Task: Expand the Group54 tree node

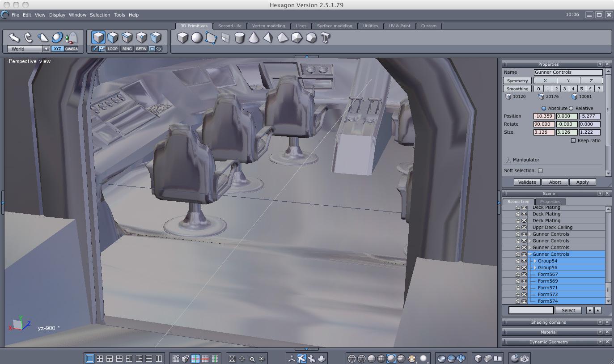Action: click(535, 261)
